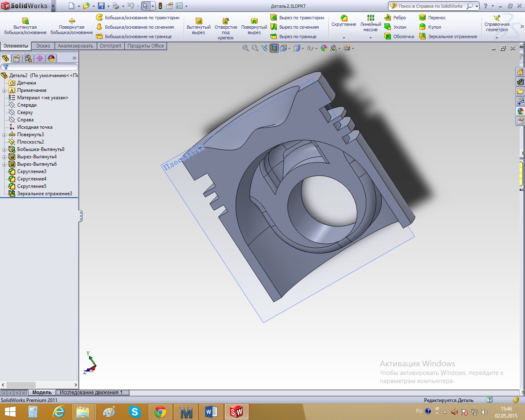Click Бобышка/основание по траектории
Viewport: 525px width, 420px height.
click(x=138, y=18)
